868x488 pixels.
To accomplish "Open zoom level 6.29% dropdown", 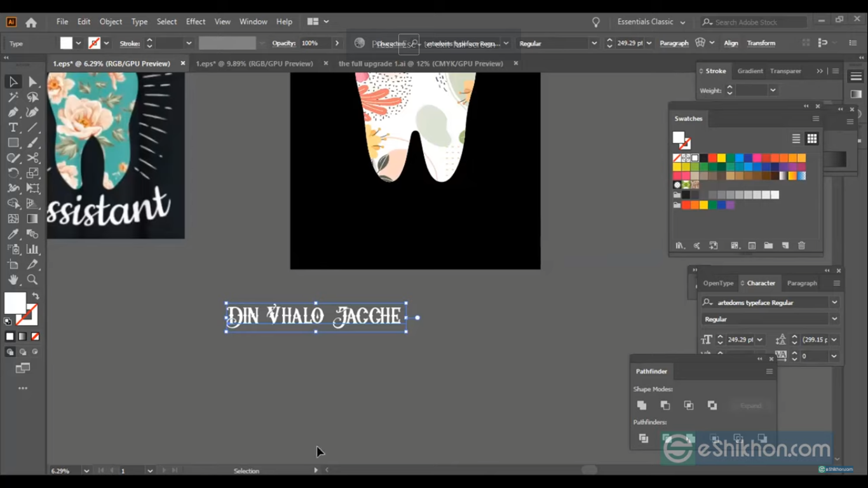I will [x=86, y=471].
